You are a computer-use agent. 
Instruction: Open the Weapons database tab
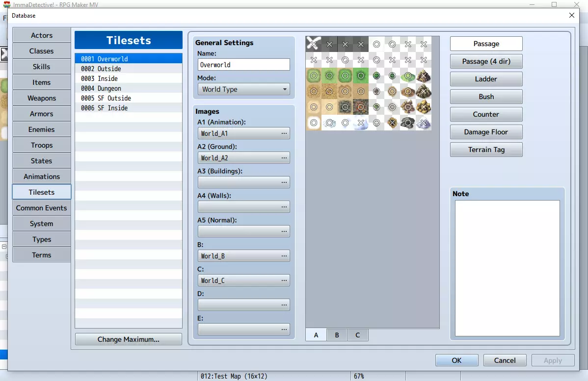point(42,98)
